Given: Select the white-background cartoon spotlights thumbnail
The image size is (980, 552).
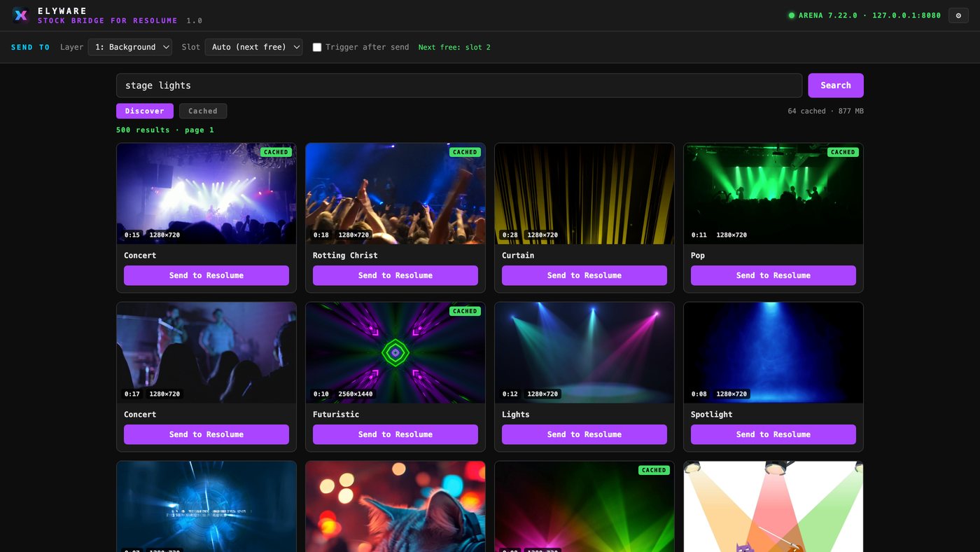Looking at the screenshot, I should click(773, 506).
